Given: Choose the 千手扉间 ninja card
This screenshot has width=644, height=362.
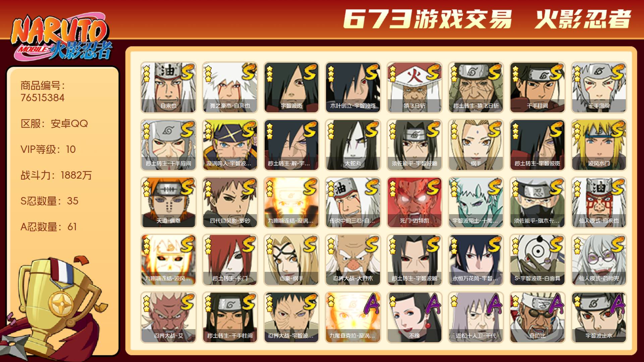Looking at the screenshot, I should click(599, 87).
